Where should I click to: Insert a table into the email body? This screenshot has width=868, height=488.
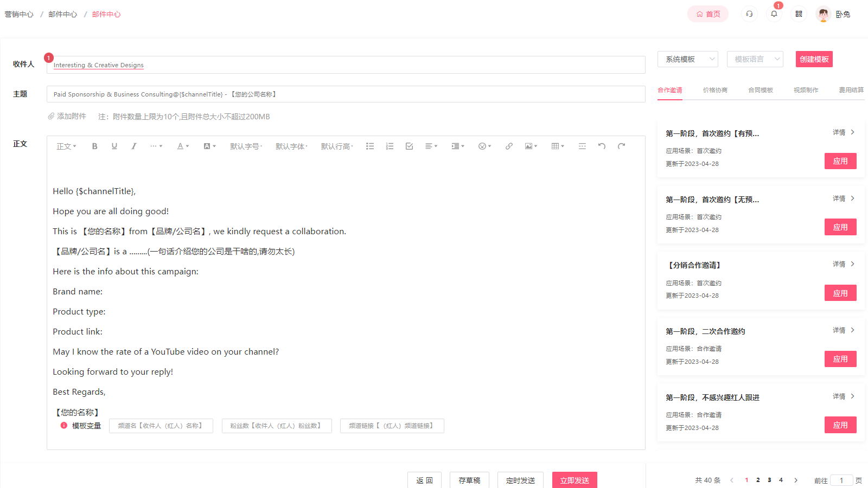click(x=556, y=146)
